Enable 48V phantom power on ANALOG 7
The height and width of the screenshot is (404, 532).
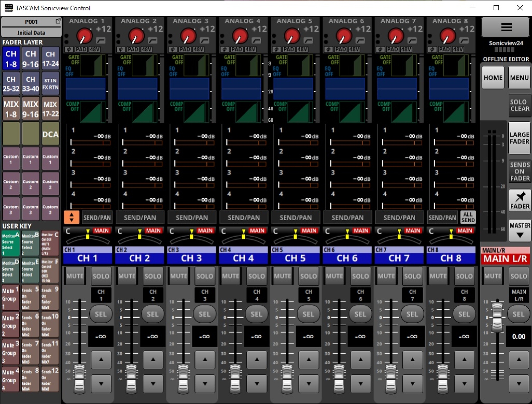pos(406,50)
